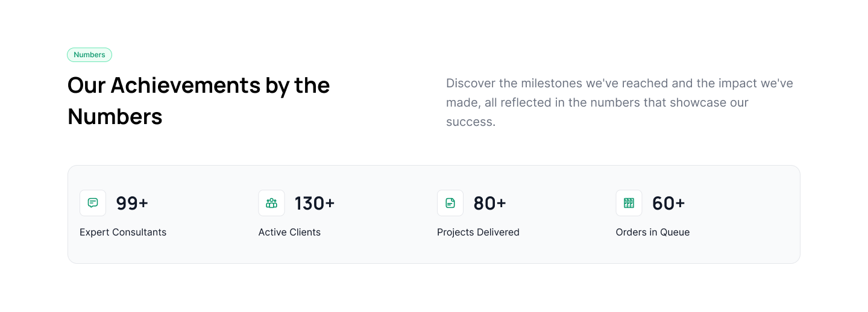Select the 99+ statistic number
Viewport: 868px width, 312px height.
pyautogui.click(x=132, y=204)
